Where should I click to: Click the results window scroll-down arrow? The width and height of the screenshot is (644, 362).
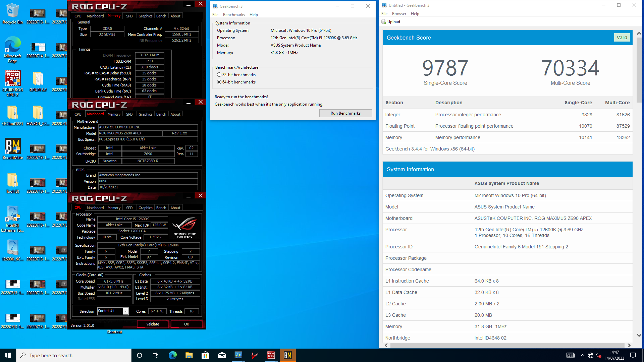point(639,335)
